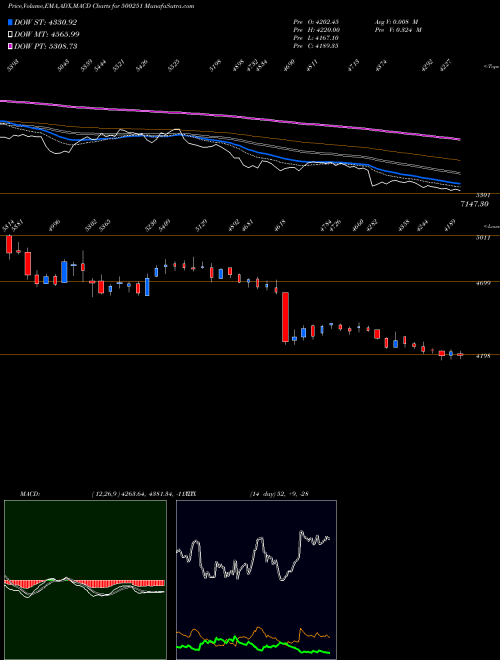Open the green MACD chart panel
The height and width of the screenshot is (660, 500).
coord(85,580)
